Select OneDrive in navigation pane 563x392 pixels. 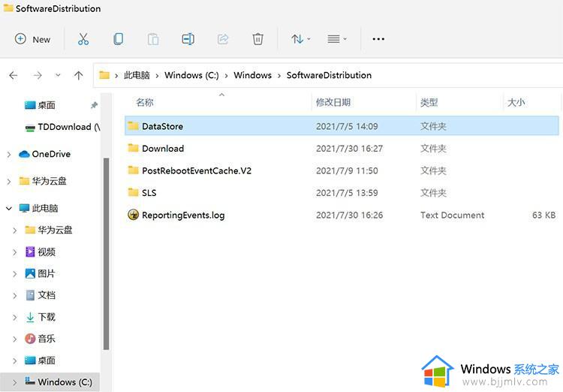[x=44, y=154]
